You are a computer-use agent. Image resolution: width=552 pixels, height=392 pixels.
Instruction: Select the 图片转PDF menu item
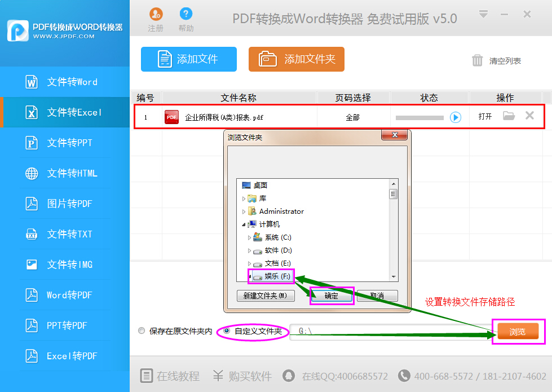pos(65,204)
